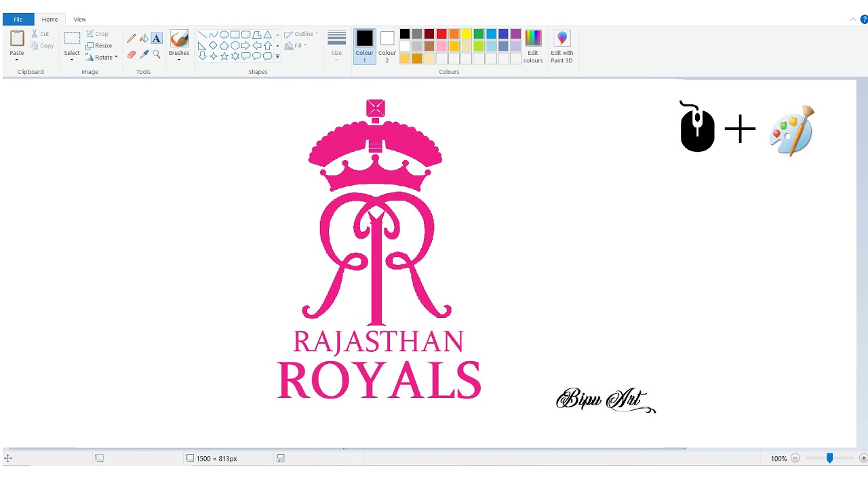Pick the Colour picker eyedropper tool
The height and width of the screenshot is (488, 868).
tap(144, 54)
